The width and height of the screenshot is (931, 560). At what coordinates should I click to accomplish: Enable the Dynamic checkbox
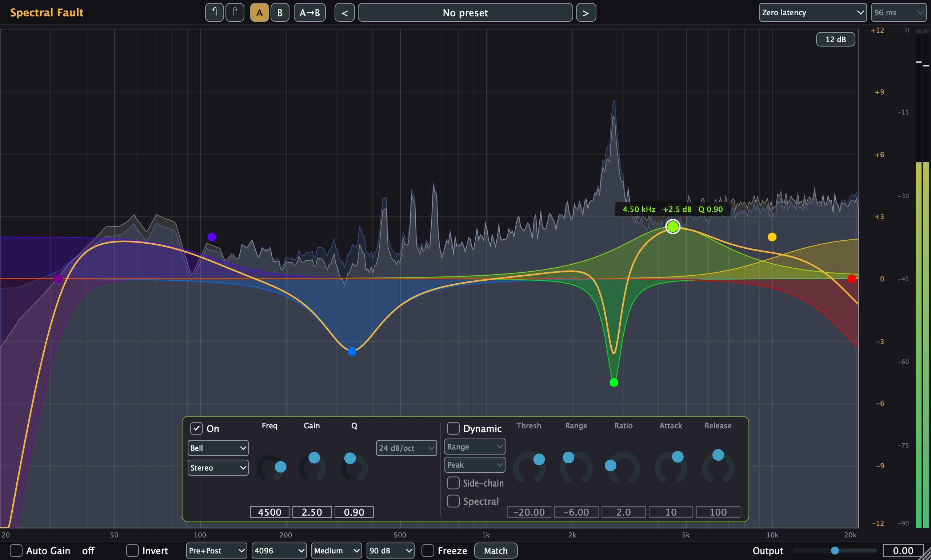[x=453, y=428]
